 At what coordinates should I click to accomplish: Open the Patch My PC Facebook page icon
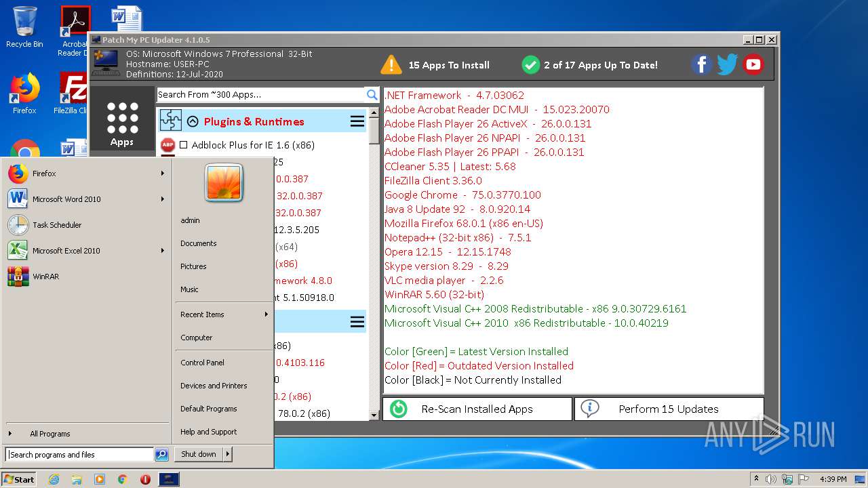[x=702, y=65]
